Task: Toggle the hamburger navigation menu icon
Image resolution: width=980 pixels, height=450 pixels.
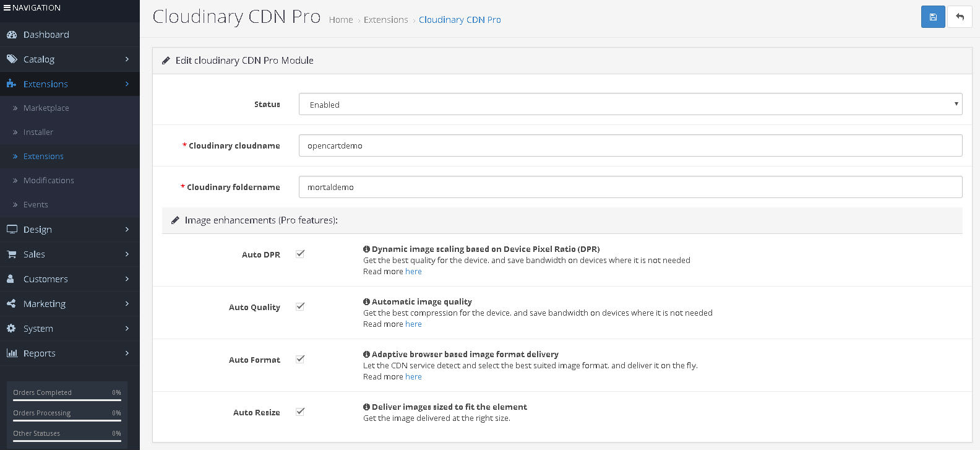Action: 7,7
